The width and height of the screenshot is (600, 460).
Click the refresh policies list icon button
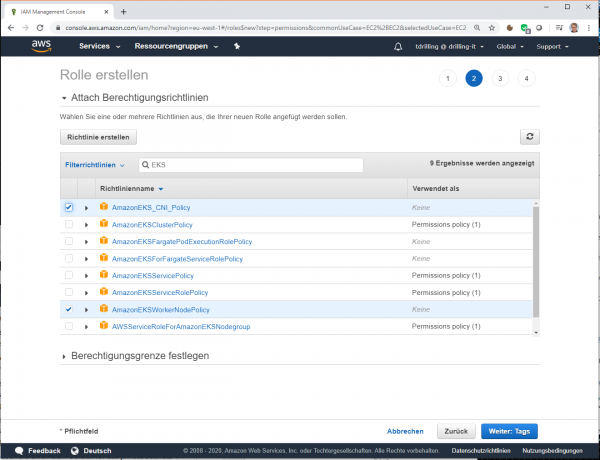click(x=530, y=137)
